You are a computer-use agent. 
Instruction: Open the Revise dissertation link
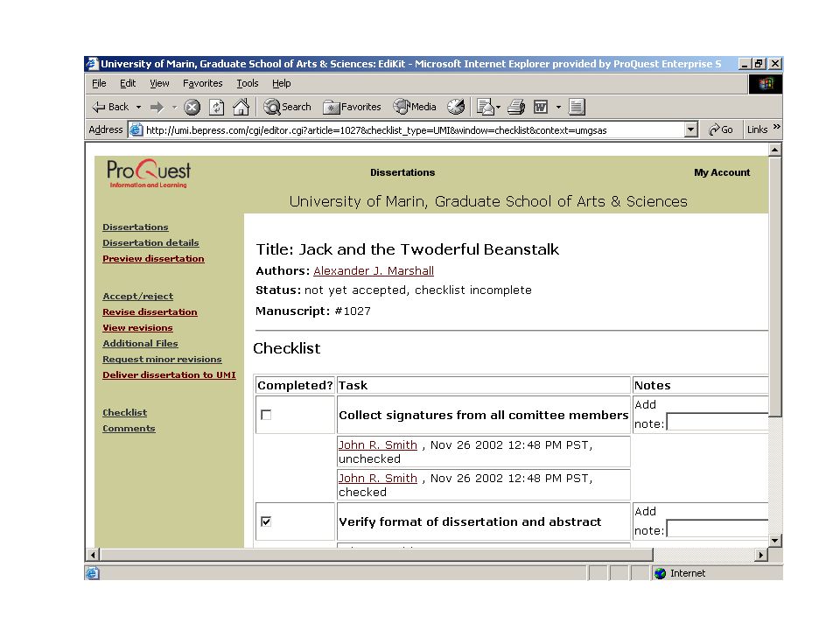[x=150, y=311]
